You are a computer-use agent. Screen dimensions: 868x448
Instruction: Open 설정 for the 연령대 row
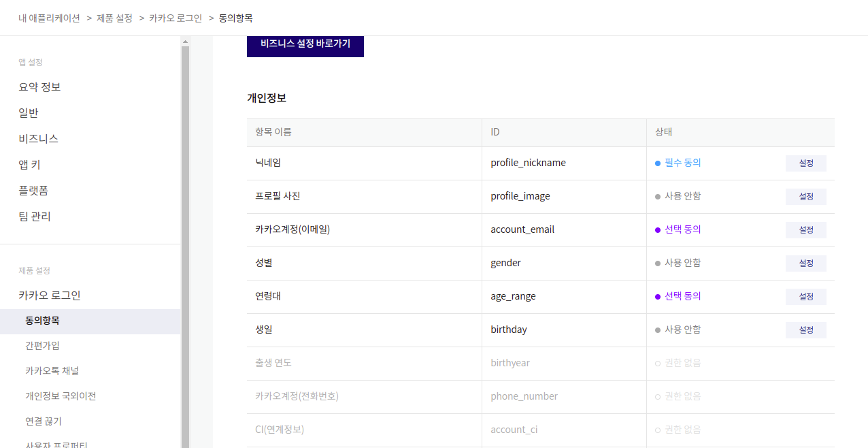(x=805, y=297)
